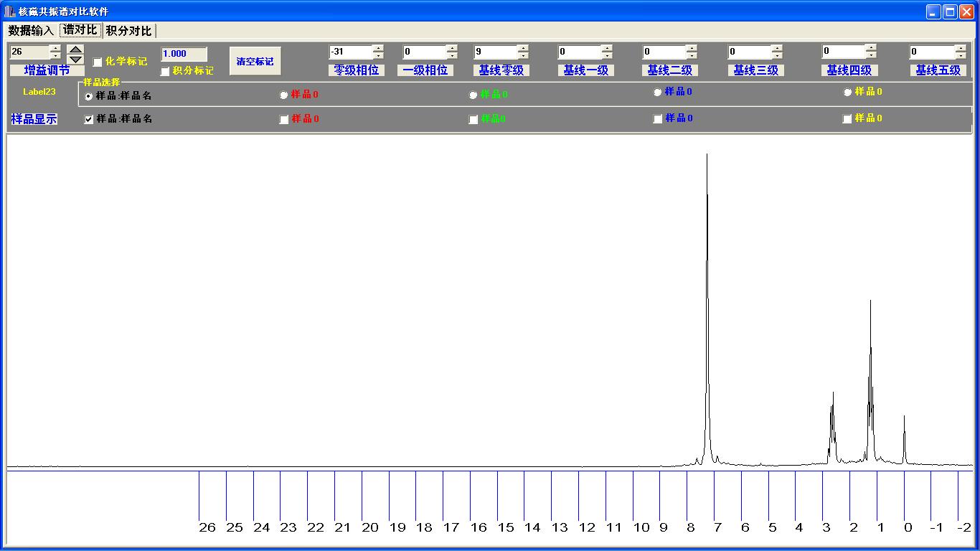The image size is (980, 551).
Task: Check the red 样品0 display checkbox
Action: tap(284, 120)
